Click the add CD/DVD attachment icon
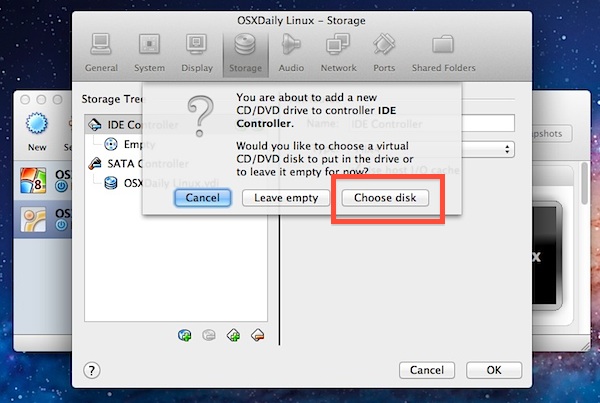 (x=184, y=334)
